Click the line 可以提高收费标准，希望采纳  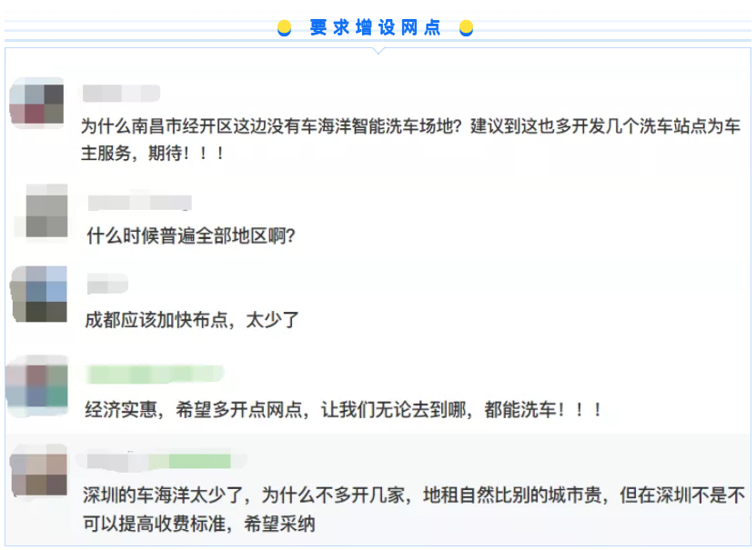pos(198,525)
